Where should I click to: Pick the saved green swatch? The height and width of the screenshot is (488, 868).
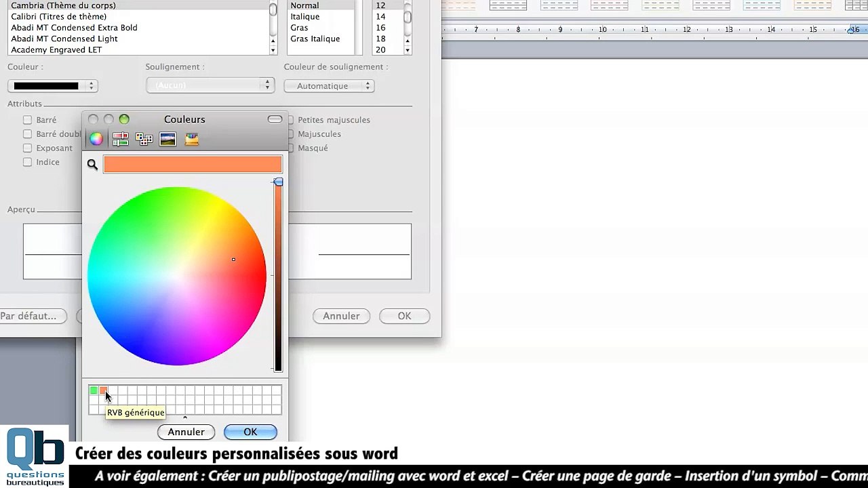pos(94,390)
